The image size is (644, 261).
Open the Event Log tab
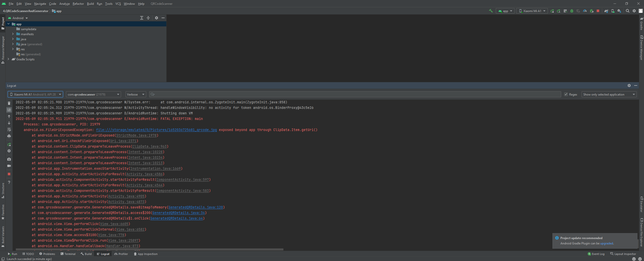[x=596, y=254]
